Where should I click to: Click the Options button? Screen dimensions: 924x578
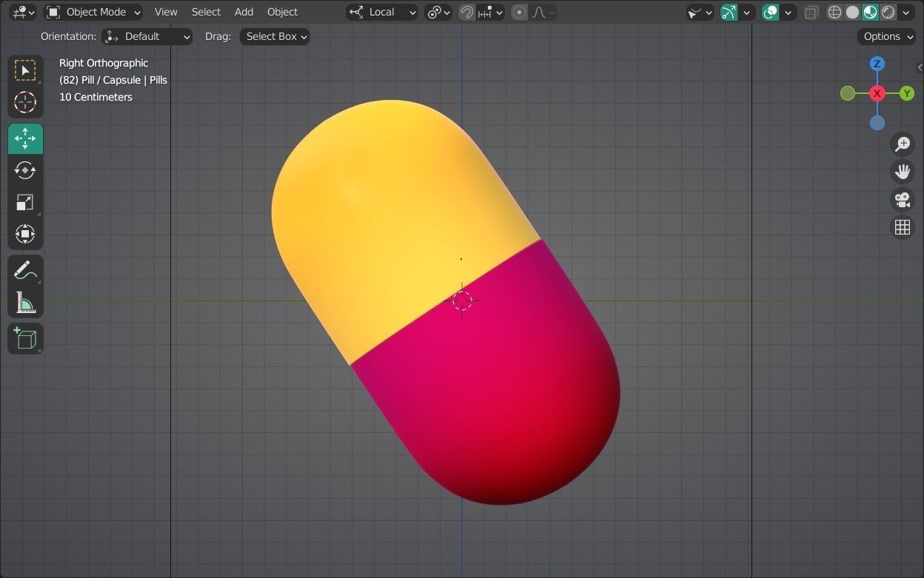[x=885, y=36]
